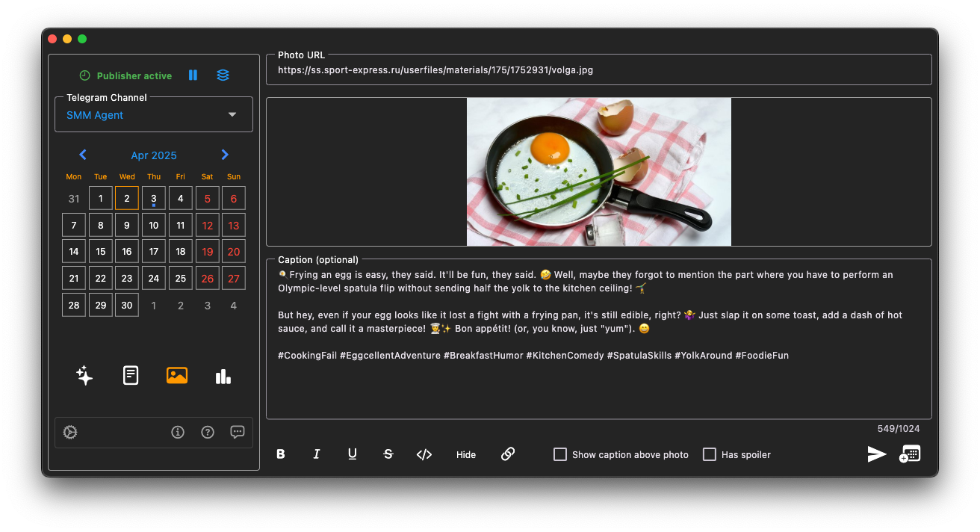Open settings gear icon

point(70,432)
